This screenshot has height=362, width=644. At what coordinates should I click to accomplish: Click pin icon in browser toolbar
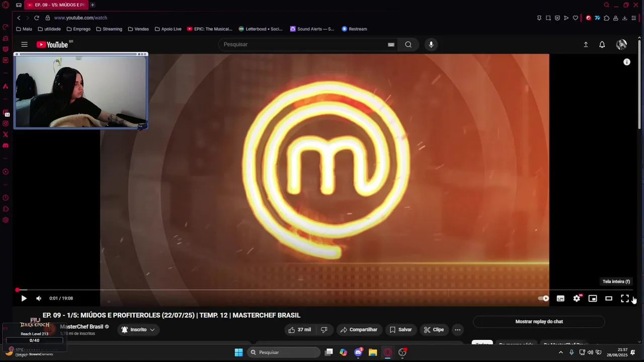tap(539, 18)
